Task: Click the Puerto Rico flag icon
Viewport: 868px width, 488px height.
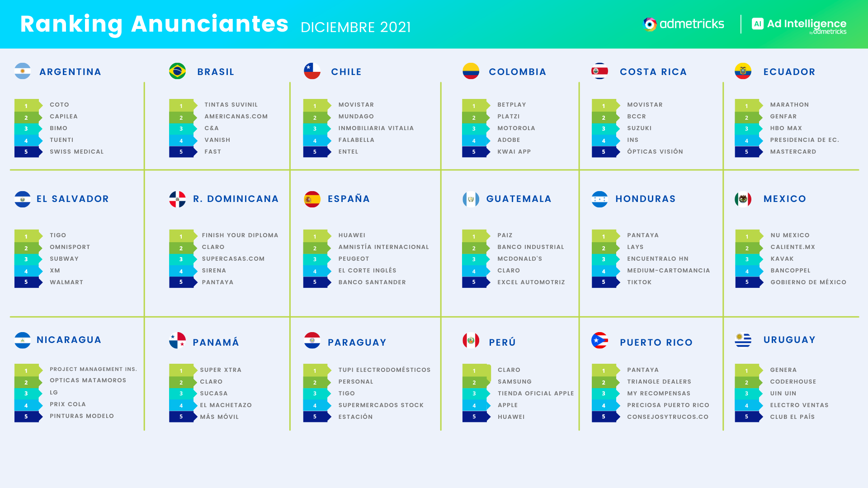Action: pos(599,340)
